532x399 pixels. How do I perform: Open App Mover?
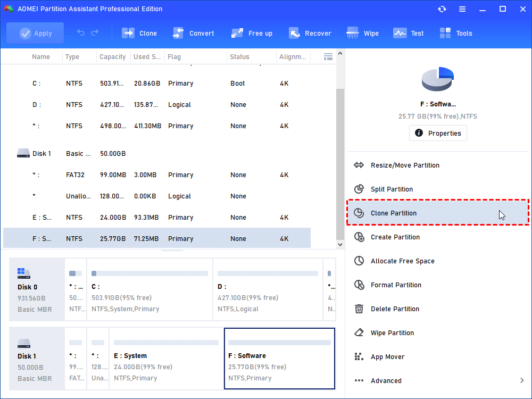point(438,356)
